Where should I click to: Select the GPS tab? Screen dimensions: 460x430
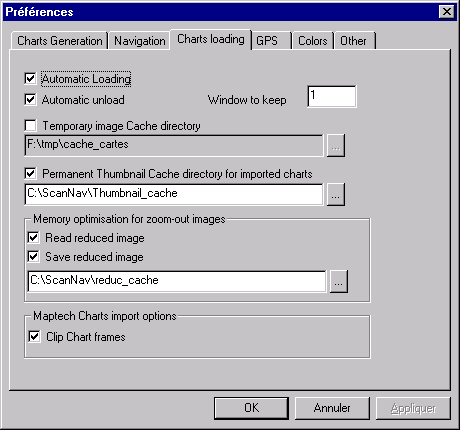click(271, 41)
